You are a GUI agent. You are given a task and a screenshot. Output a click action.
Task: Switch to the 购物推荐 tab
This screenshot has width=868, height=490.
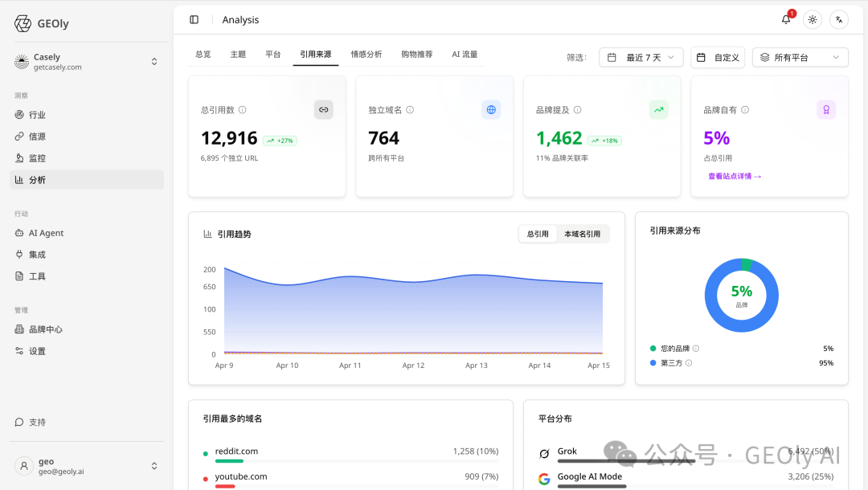(x=417, y=54)
